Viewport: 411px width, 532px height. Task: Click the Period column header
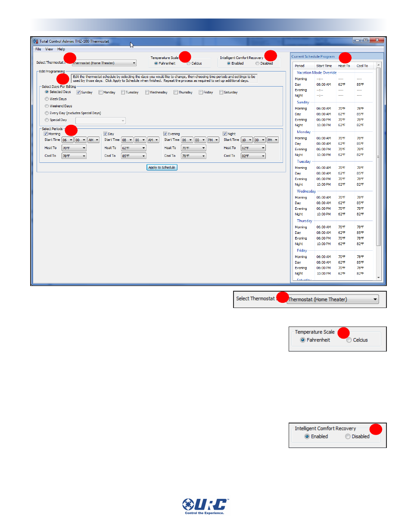299,66
